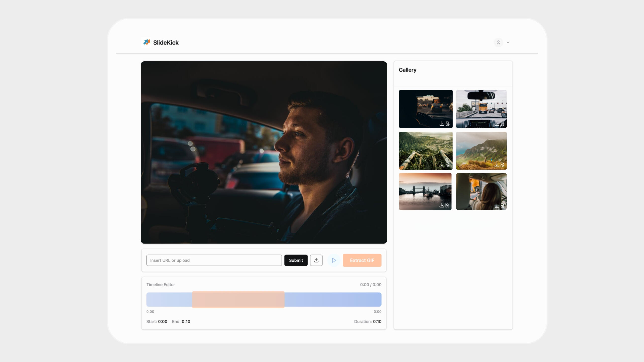Click the main video preview of man
This screenshot has height=362, width=644.
[x=264, y=152]
